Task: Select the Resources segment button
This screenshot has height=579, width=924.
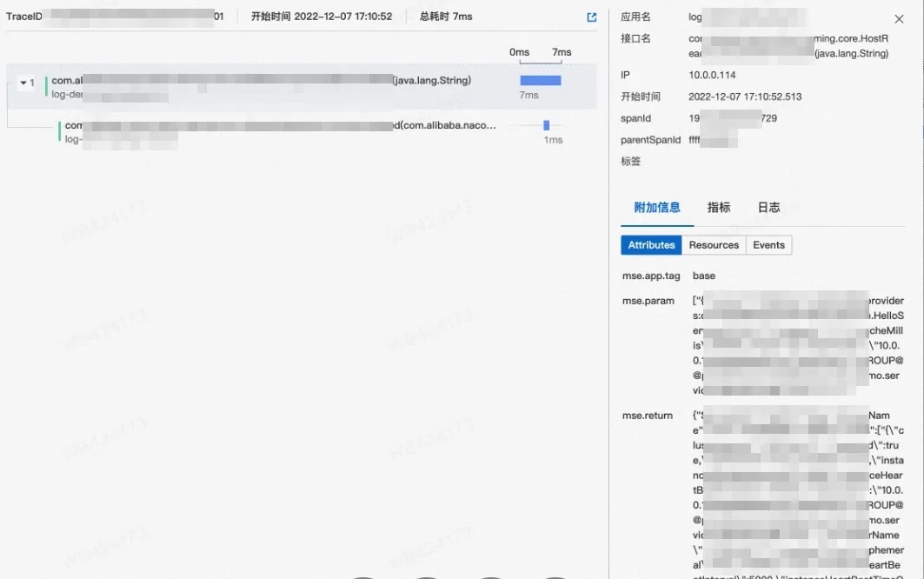Action: coord(714,244)
